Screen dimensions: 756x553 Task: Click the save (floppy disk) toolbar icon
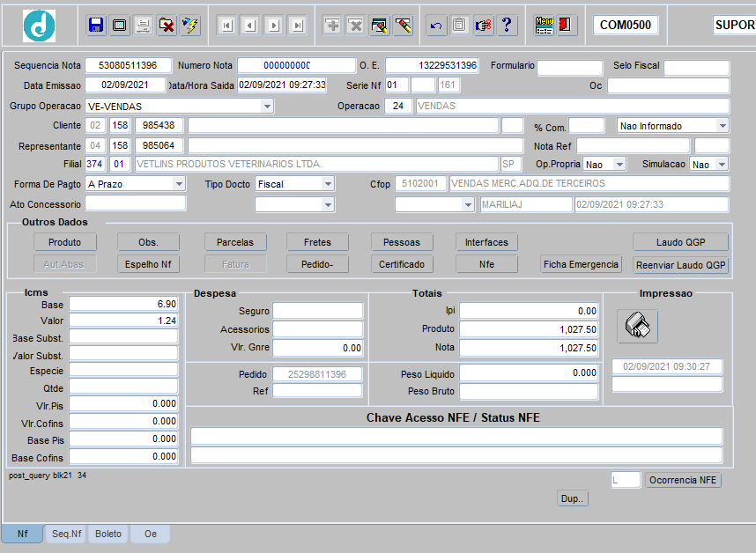[96, 25]
